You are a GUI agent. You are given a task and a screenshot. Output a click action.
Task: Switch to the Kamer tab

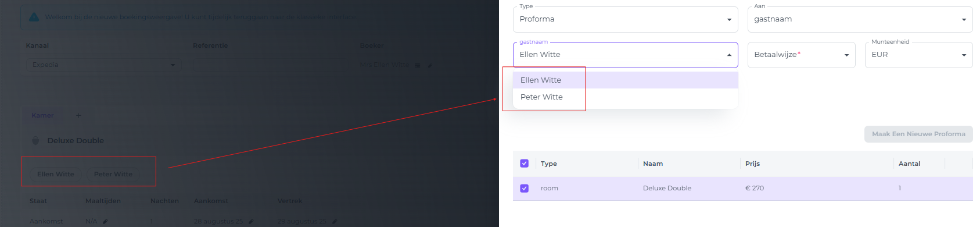(42, 115)
